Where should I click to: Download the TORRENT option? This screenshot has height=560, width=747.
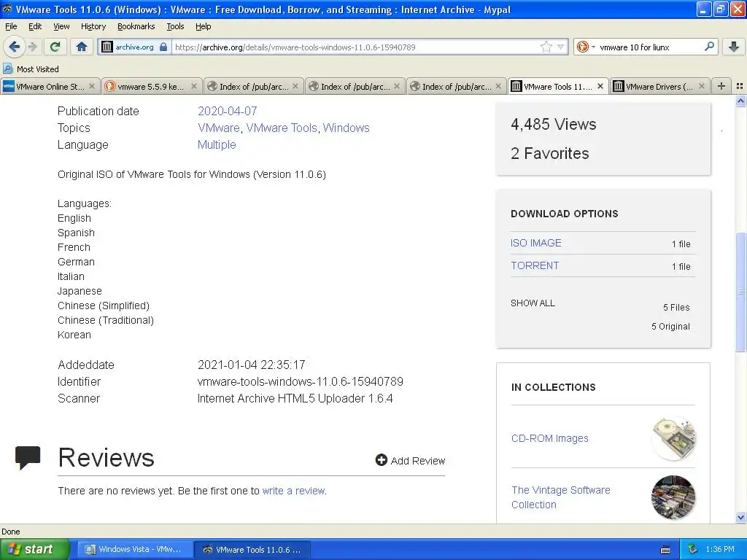pos(535,265)
